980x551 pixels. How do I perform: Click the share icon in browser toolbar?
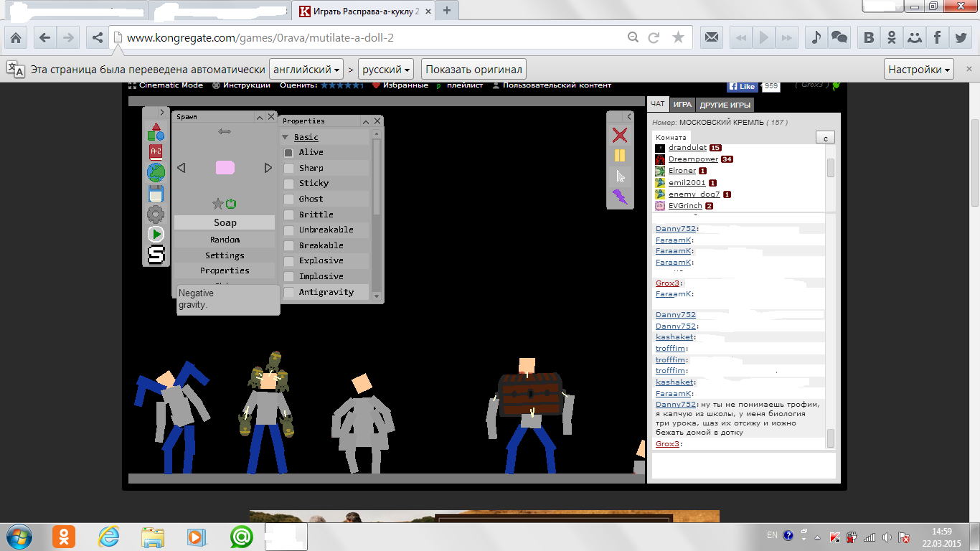point(98,38)
